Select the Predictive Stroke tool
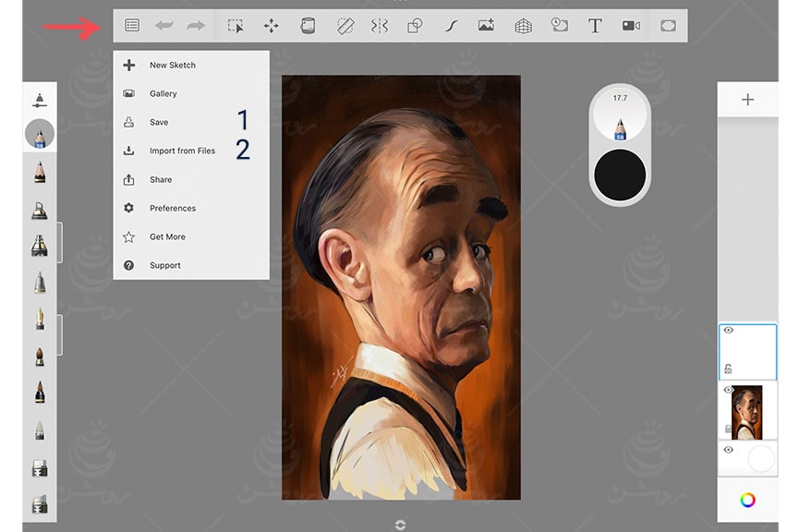Viewport: 799px width, 532px height. [451, 26]
